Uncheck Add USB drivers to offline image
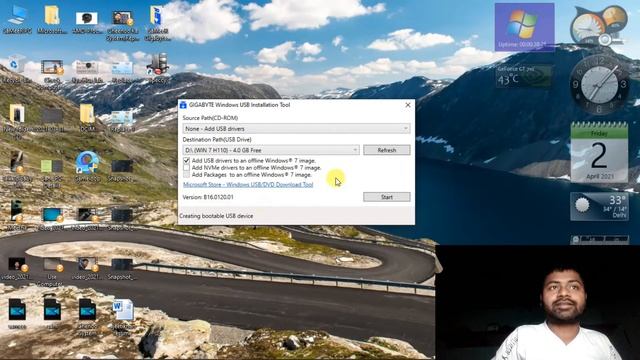This screenshot has height=360, width=640. click(x=187, y=161)
